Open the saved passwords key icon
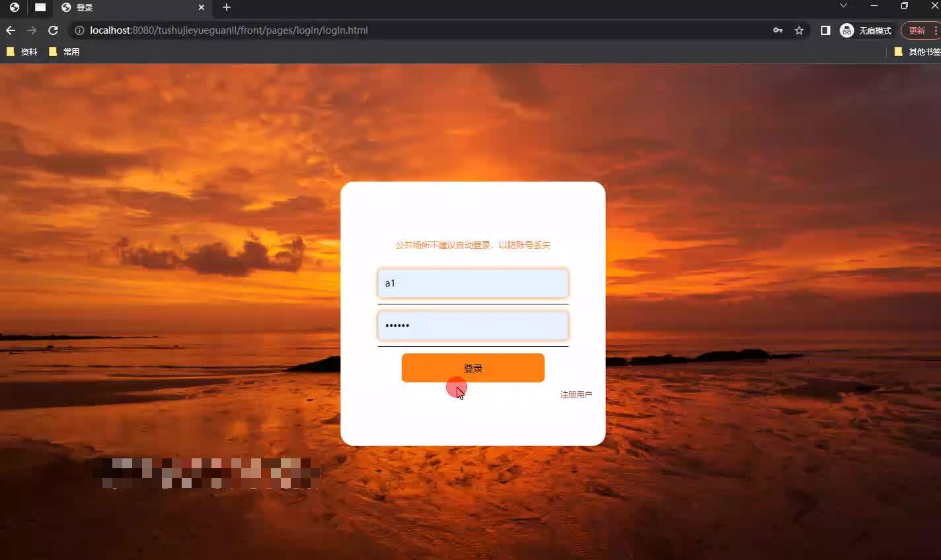Viewport: 941px width, 560px height. [x=778, y=30]
